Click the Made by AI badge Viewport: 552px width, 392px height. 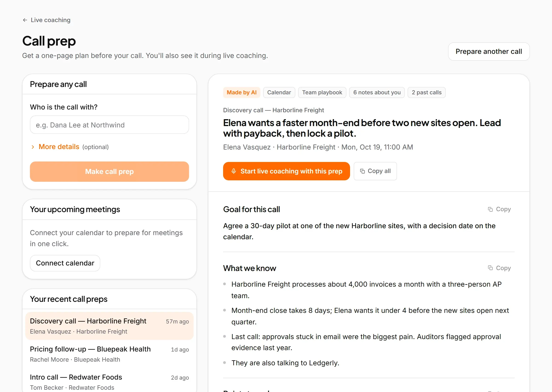click(x=241, y=92)
